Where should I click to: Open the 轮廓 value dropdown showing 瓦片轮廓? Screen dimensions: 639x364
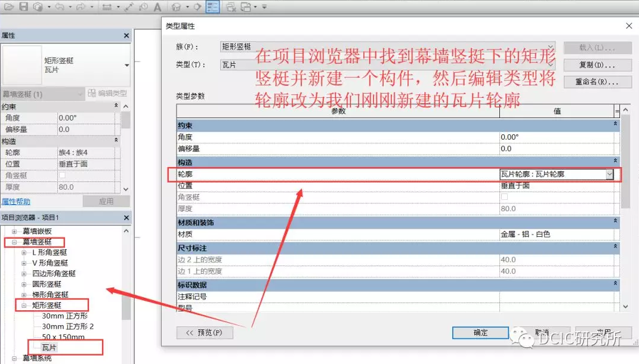point(609,174)
